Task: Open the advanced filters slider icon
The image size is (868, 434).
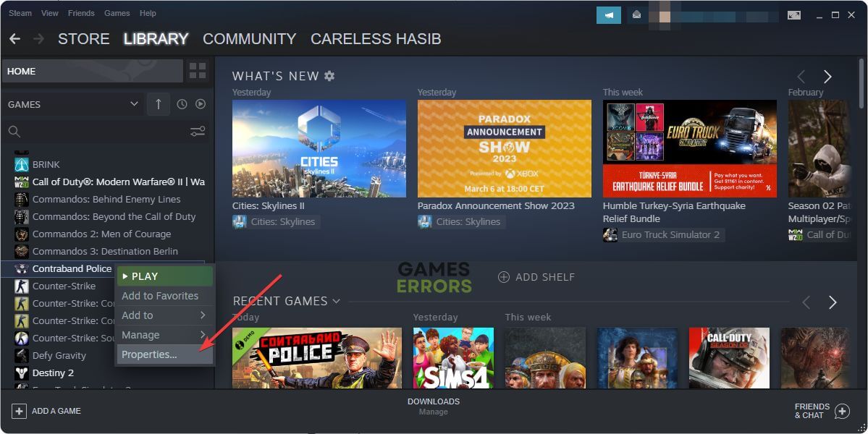Action: tap(198, 131)
